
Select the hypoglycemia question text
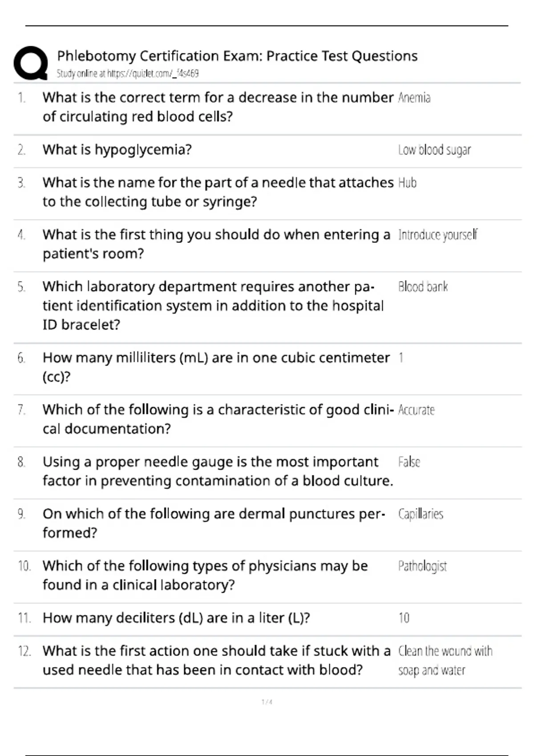click(117, 150)
